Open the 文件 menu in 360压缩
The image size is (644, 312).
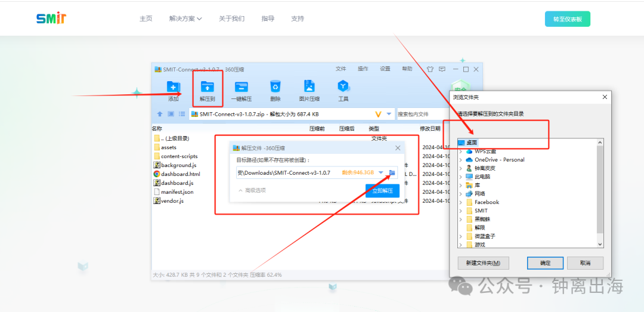pyautogui.click(x=341, y=69)
